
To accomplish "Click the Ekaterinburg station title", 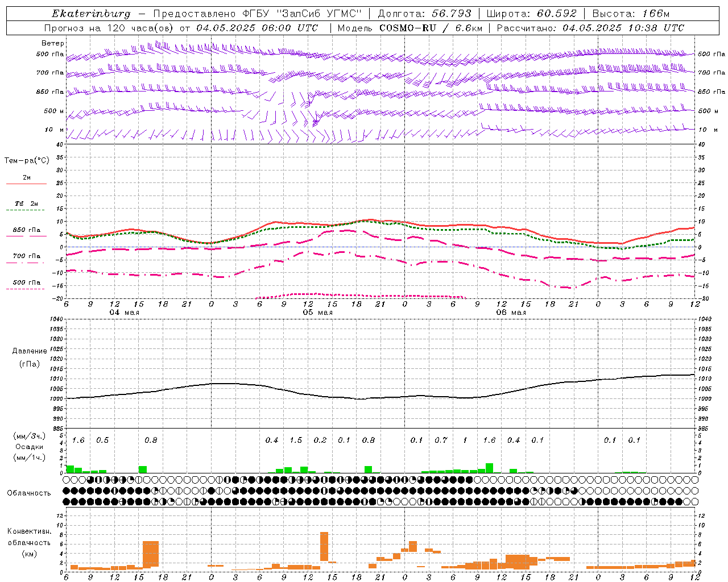I will coord(91,14).
